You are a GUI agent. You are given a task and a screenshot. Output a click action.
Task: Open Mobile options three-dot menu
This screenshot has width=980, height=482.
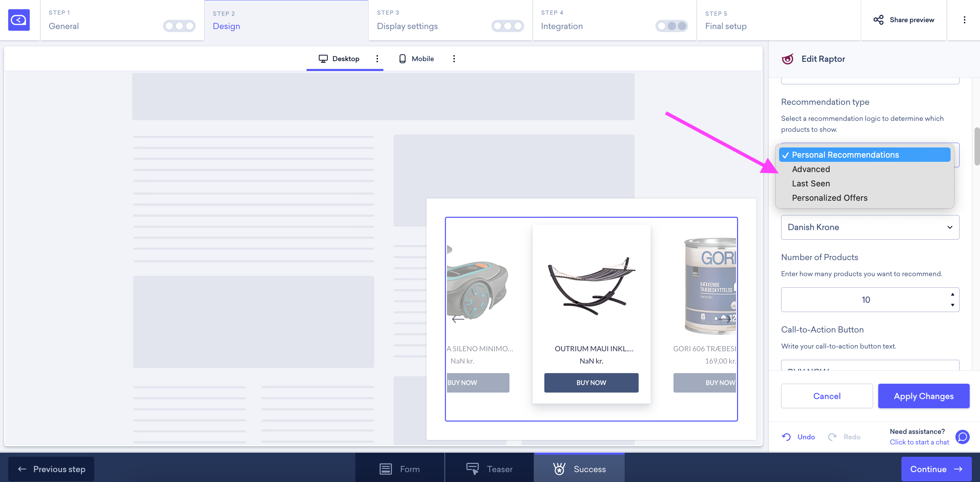point(454,58)
